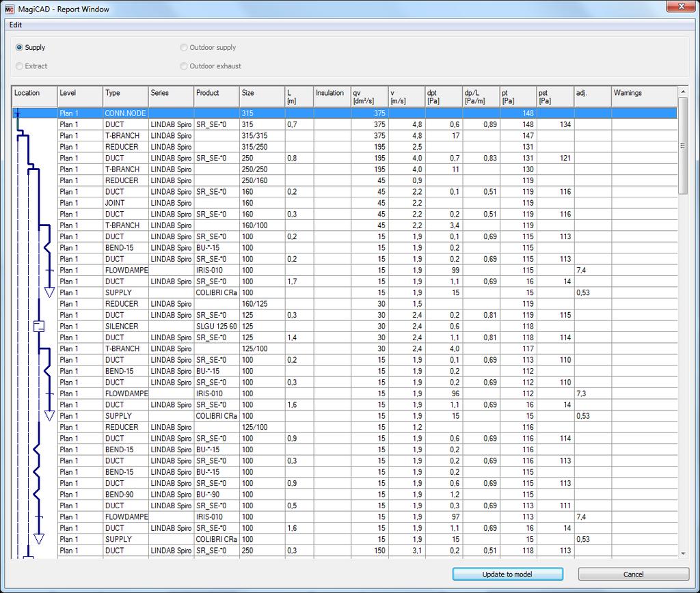
Task: Click the dpt [Pa] column header
Action: point(444,96)
